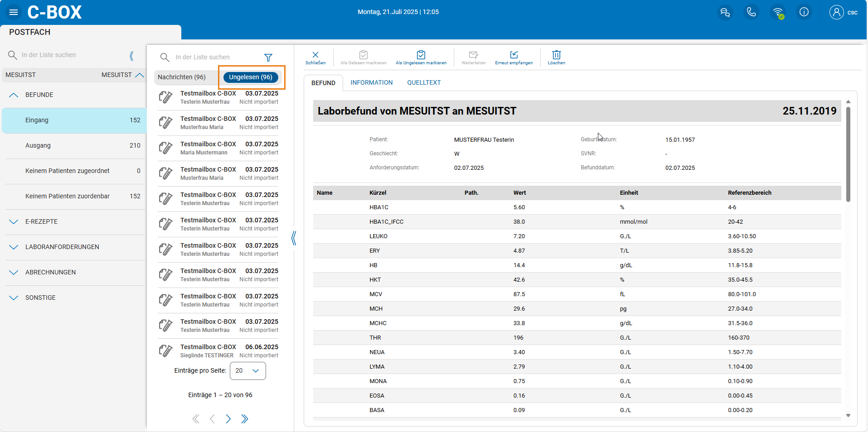This screenshot has width=868, height=432.
Task: Open the hamburger main menu
Action: coord(14,12)
